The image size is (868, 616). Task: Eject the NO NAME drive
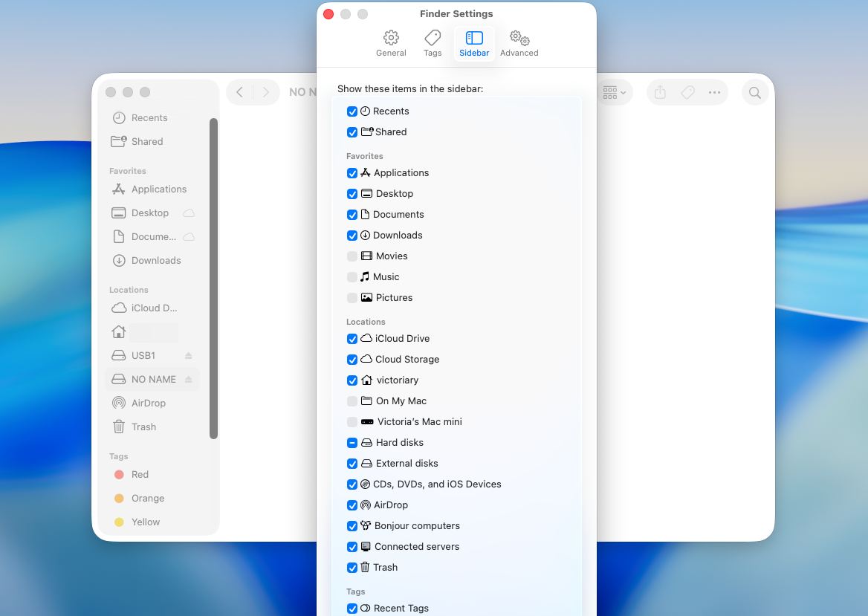pyautogui.click(x=188, y=379)
